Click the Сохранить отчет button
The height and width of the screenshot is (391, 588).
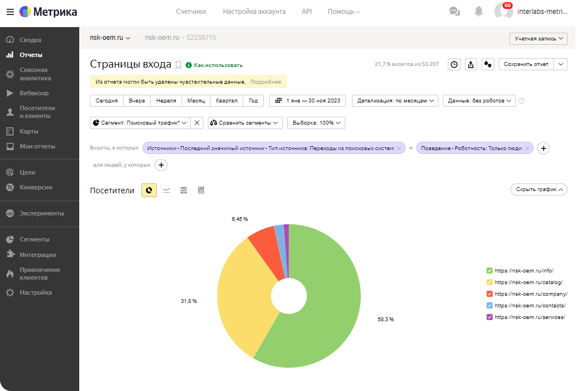coord(526,64)
